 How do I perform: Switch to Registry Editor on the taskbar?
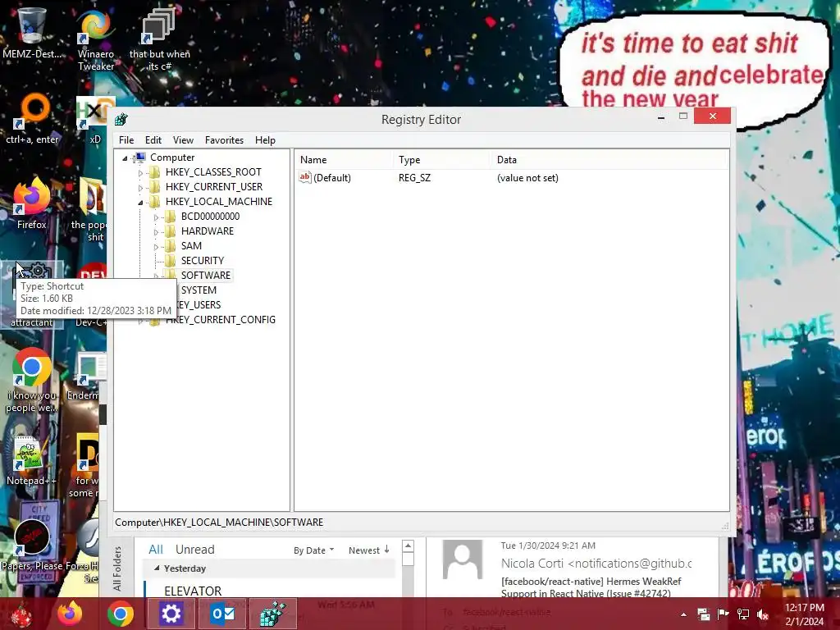coord(272,614)
